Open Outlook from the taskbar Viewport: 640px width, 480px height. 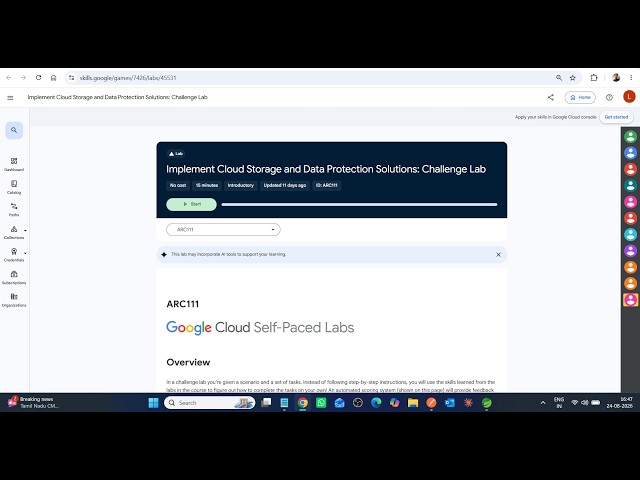click(450, 403)
